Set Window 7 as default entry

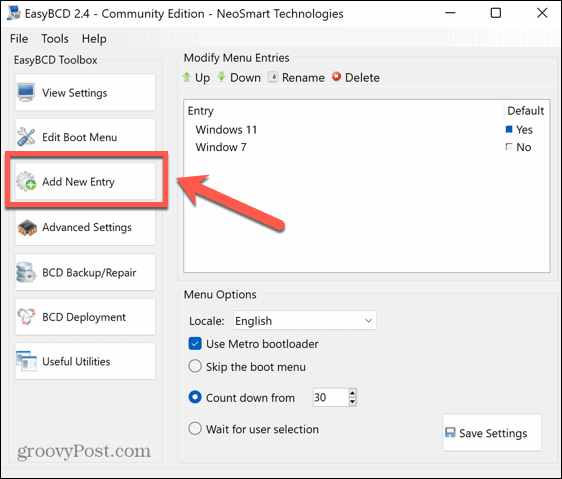(509, 147)
